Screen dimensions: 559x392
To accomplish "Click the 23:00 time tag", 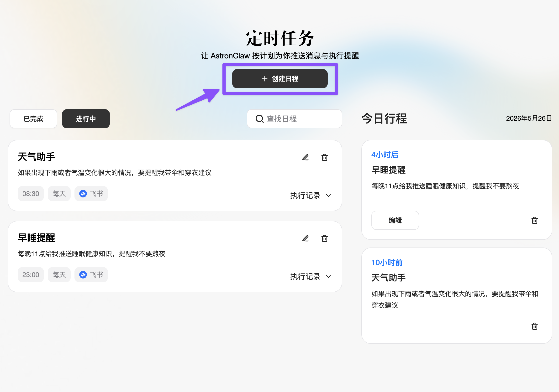I will (x=31, y=274).
